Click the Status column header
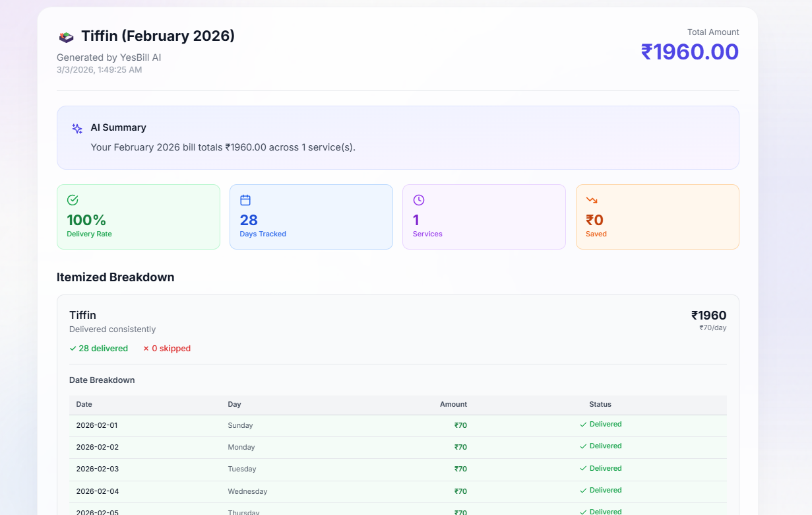Screen dimensions: 812x515 pyautogui.click(x=600, y=404)
